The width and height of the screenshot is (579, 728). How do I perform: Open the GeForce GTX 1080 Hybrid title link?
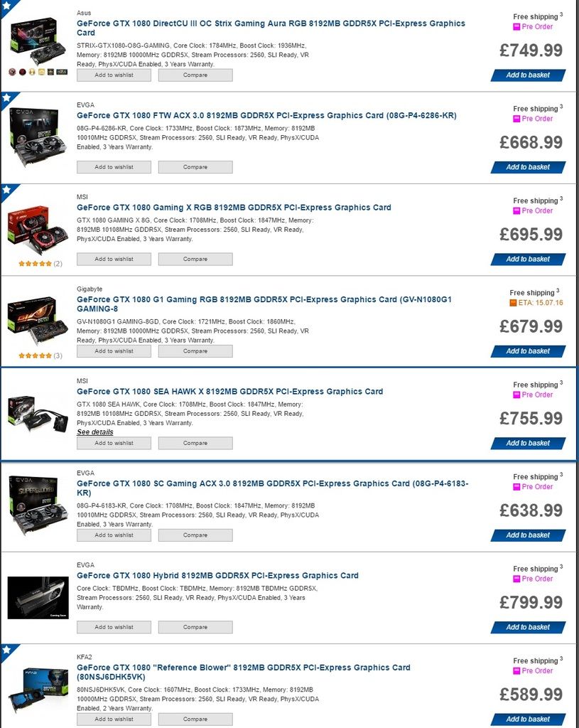pos(217,576)
